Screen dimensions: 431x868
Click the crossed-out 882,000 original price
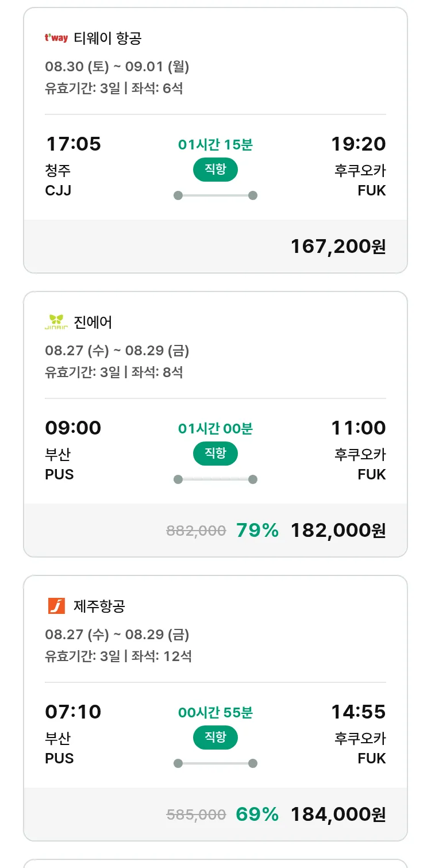tap(196, 531)
